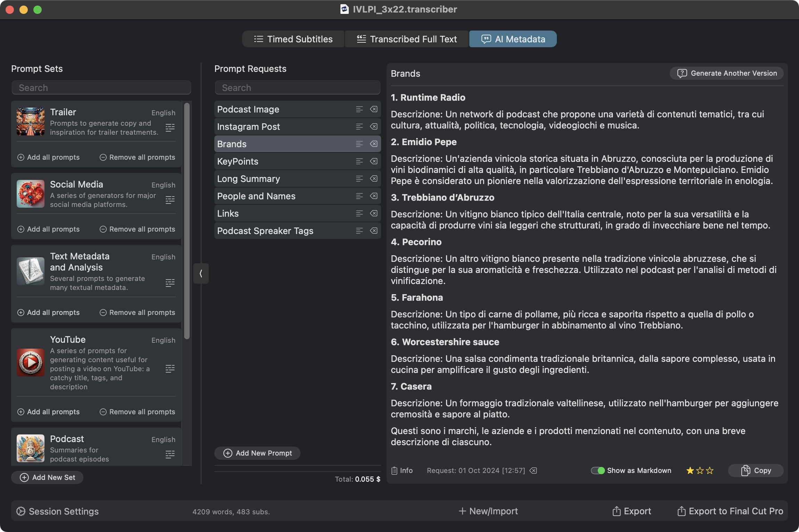Screen dimensions: 799x532
Task: Click the list icon on YouTube set
Action: 170,369
